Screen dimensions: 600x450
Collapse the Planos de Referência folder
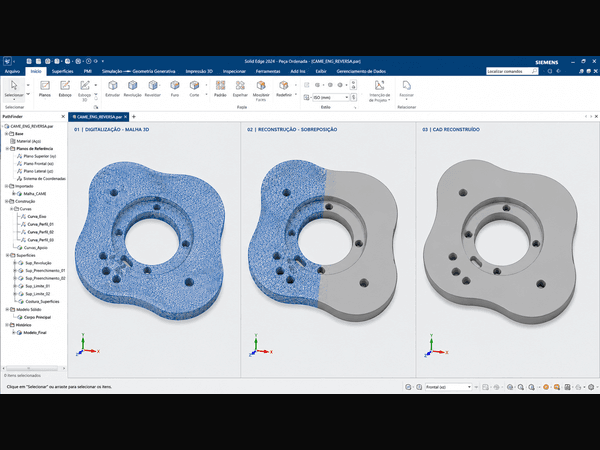tap(7, 148)
